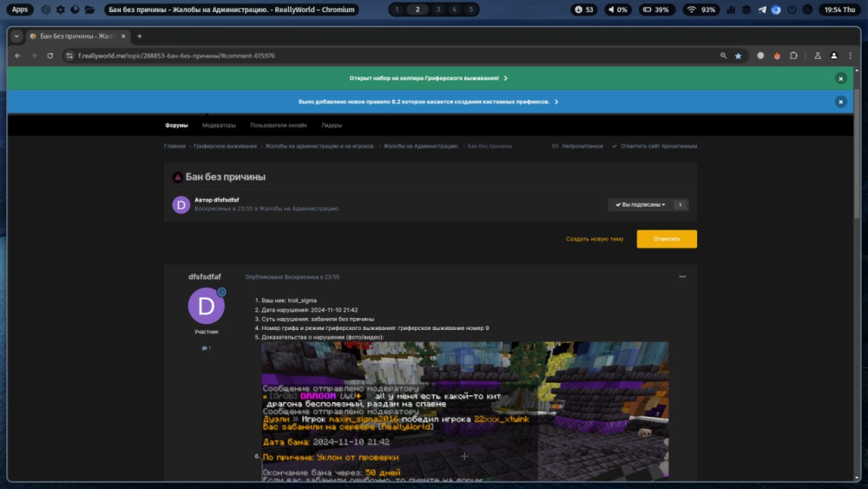Open the battery indicator showing 39%
This screenshot has width=868, height=489.
click(x=656, y=10)
